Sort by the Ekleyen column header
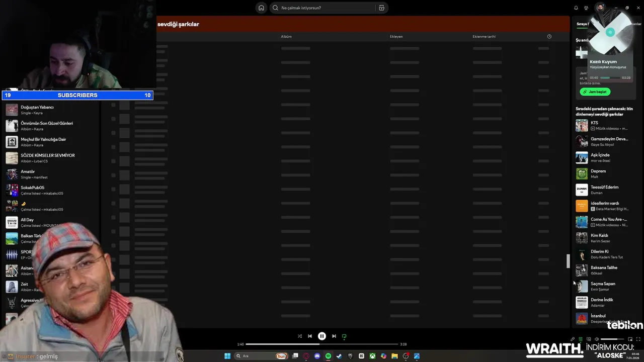 point(396,36)
